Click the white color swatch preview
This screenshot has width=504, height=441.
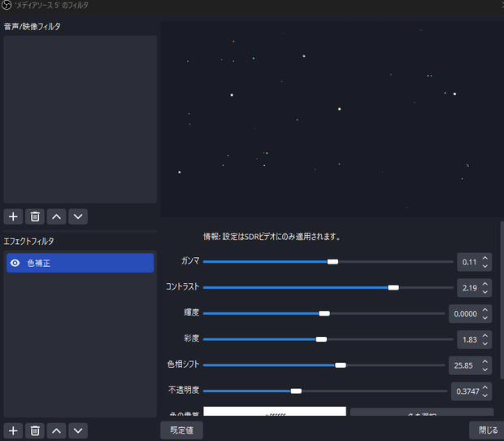pos(275,411)
